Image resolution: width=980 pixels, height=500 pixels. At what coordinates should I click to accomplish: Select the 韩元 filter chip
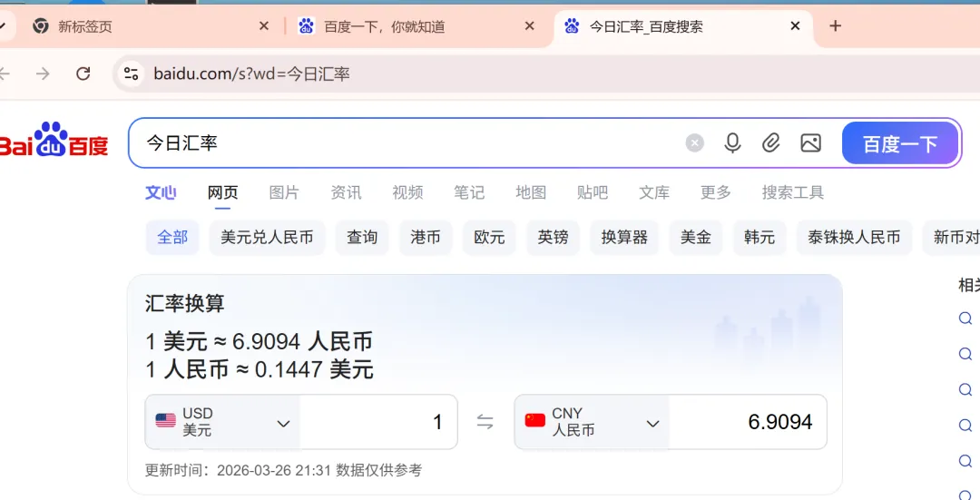pyautogui.click(x=759, y=238)
